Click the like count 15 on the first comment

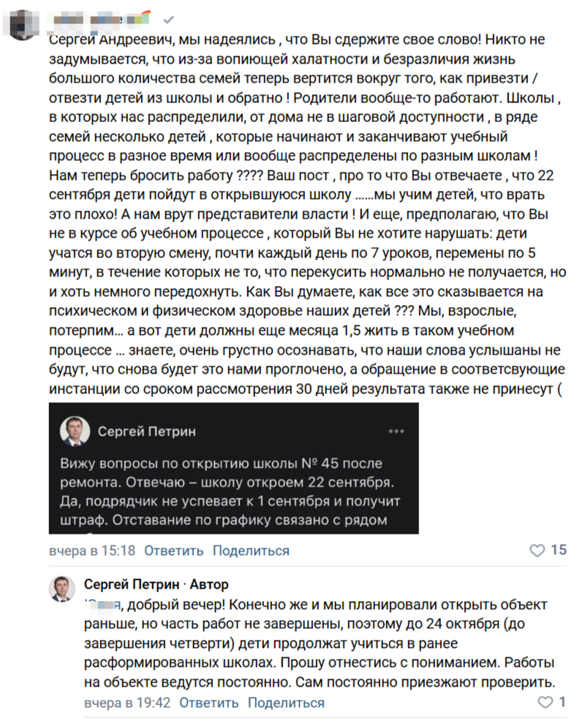coord(559,551)
